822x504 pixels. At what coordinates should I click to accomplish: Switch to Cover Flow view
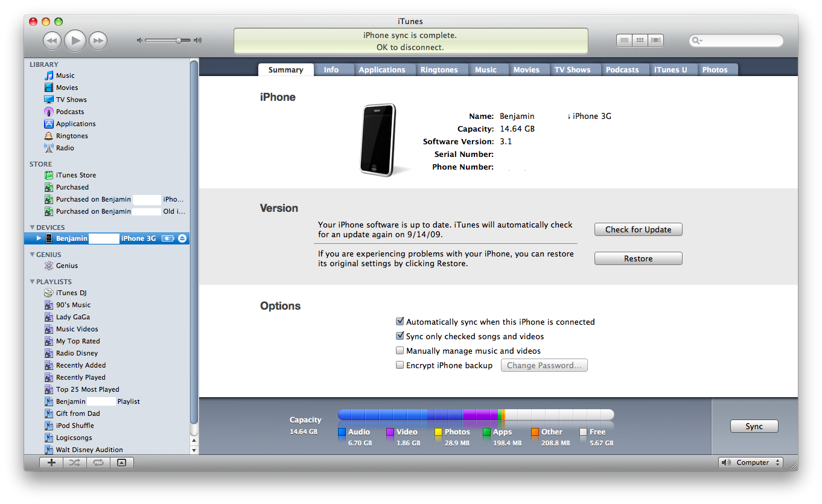[655, 40]
